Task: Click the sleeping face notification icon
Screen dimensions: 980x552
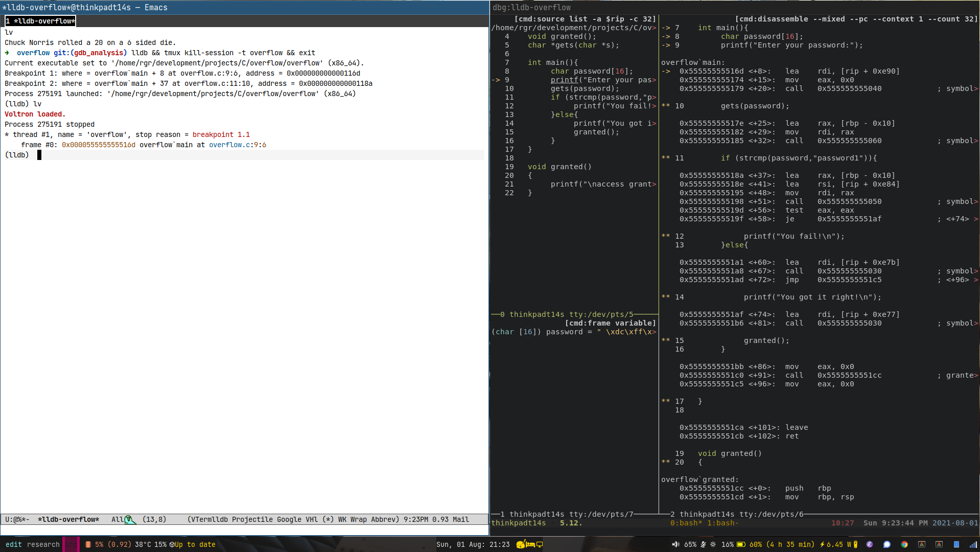Action: coord(521,544)
